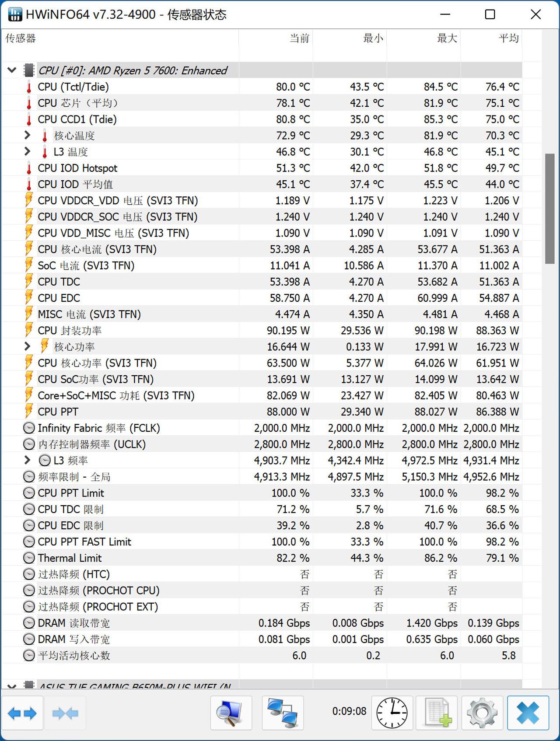This screenshot has height=741, width=560.
Task: Click the 90.195 W current package power value
Action: [x=288, y=331]
